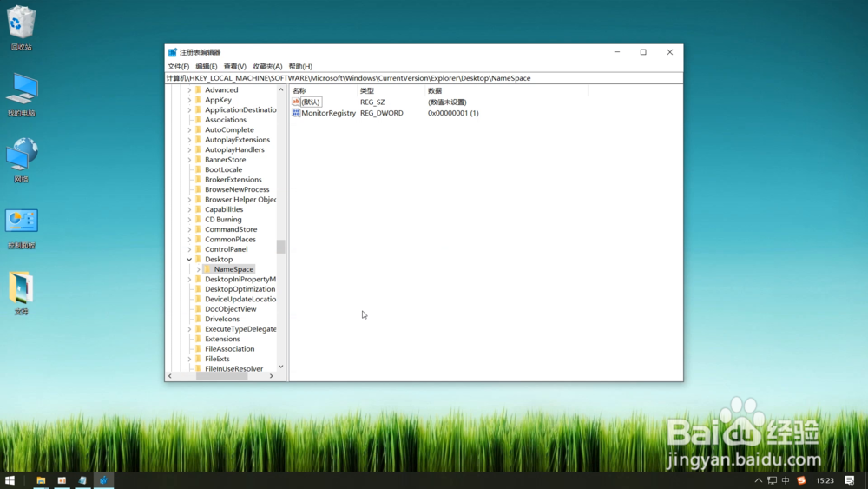Click the MonitorRegistry DWORD value icon
Screen dimensions: 868x489
coord(296,113)
